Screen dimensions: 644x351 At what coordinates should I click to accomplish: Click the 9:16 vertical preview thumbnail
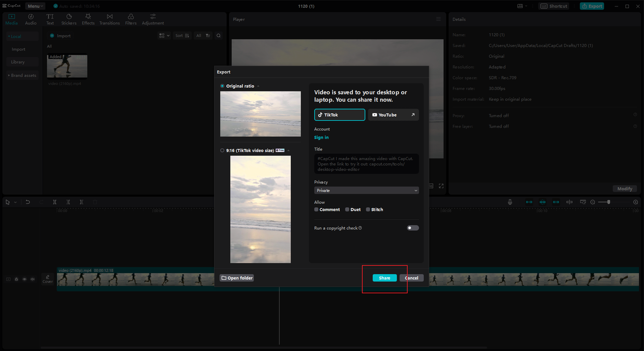click(261, 209)
